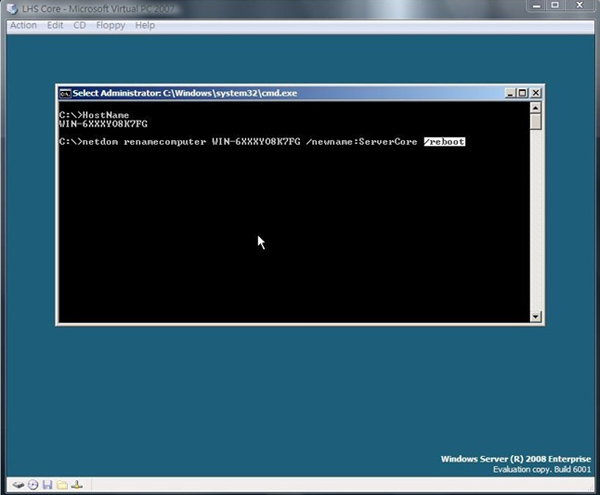Click the highlighted /reboot text in console
The image size is (600, 495).
[x=444, y=142]
